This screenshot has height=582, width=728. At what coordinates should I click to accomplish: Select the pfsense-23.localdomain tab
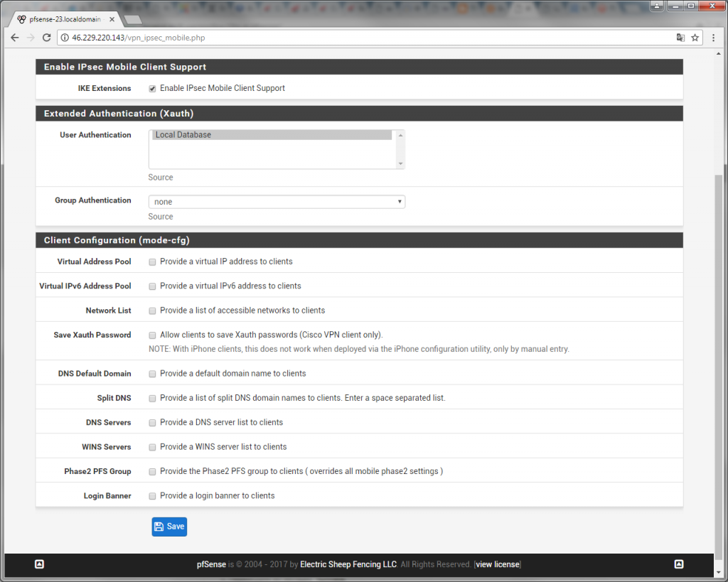[65, 19]
